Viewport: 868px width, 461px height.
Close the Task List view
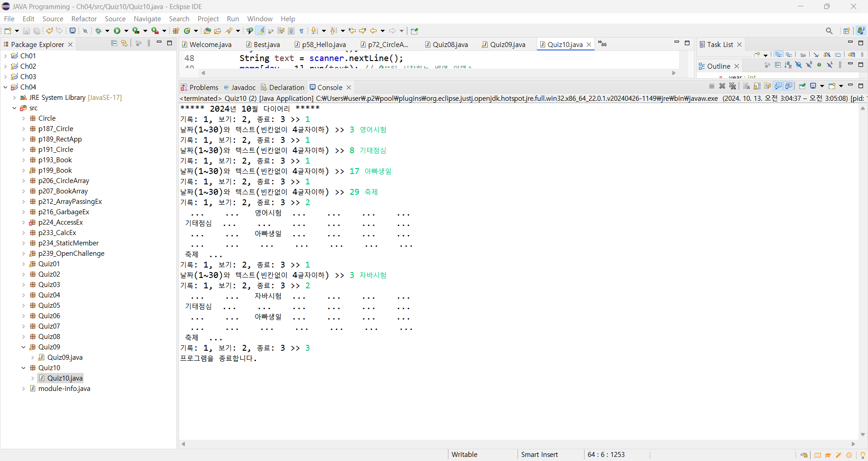pyautogui.click(x=740, y=44)
